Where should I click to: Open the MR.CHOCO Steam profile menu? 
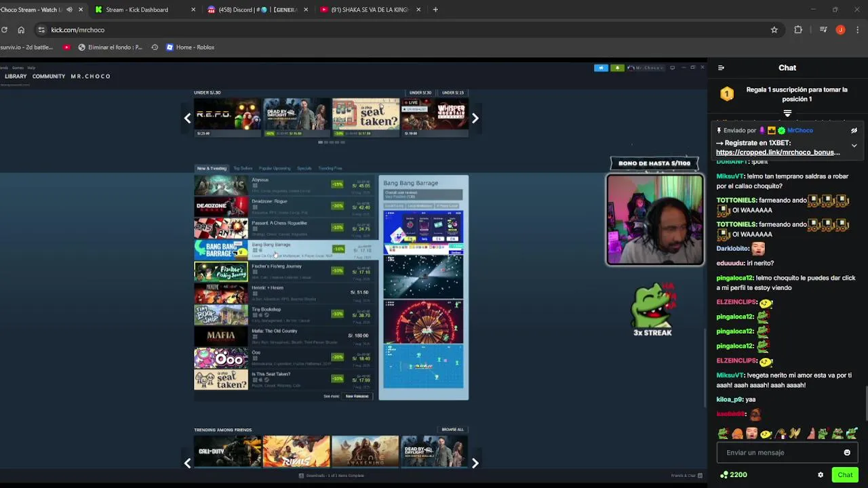(90, 77)
